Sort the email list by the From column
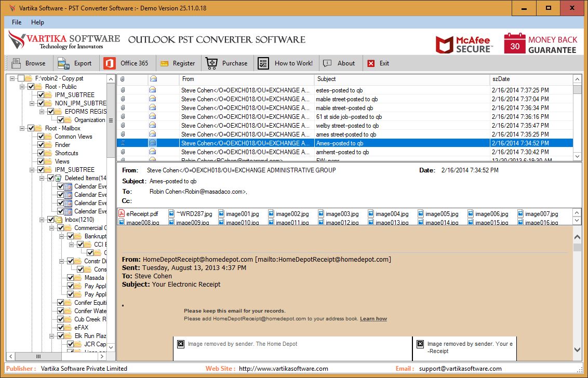The image size is (588, 378). tap(247, 79)
